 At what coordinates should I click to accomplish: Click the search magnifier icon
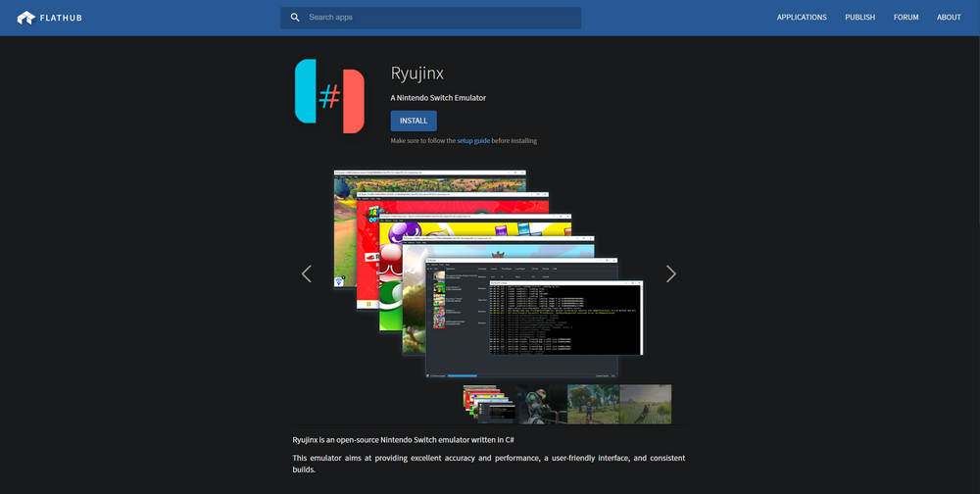[x=296, y=18]
